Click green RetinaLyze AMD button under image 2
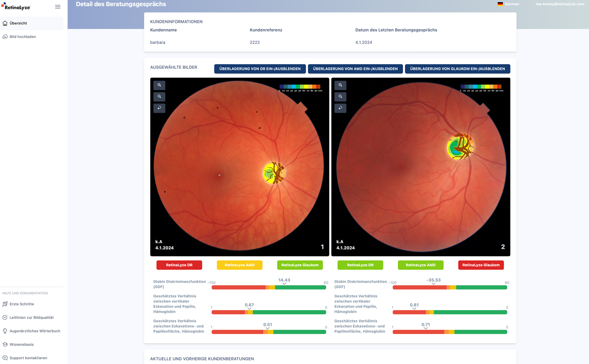Image resolution: width=589 pixels, height=364 pixels. pyautogui.click(x=421, y=265)
